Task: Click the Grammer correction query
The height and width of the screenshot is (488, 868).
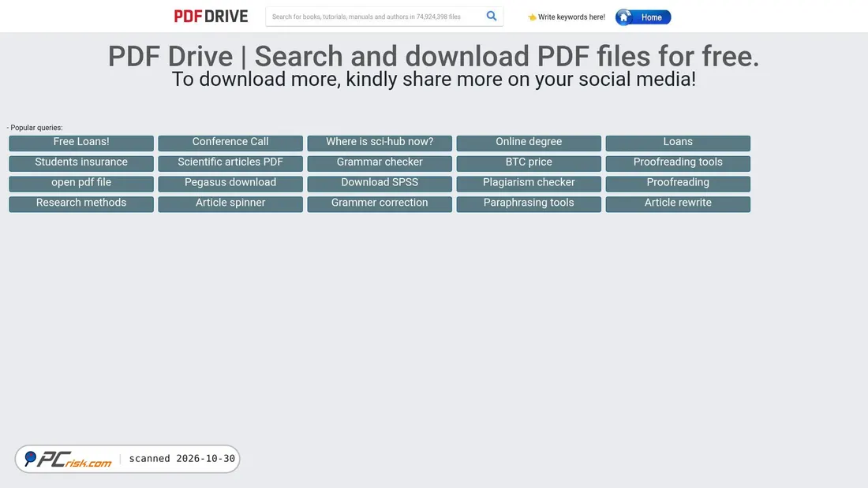Action: point(380,204)
